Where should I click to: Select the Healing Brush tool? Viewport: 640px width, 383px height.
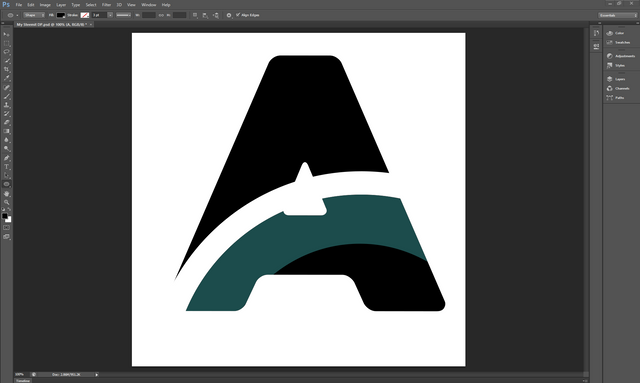[7, 87]
